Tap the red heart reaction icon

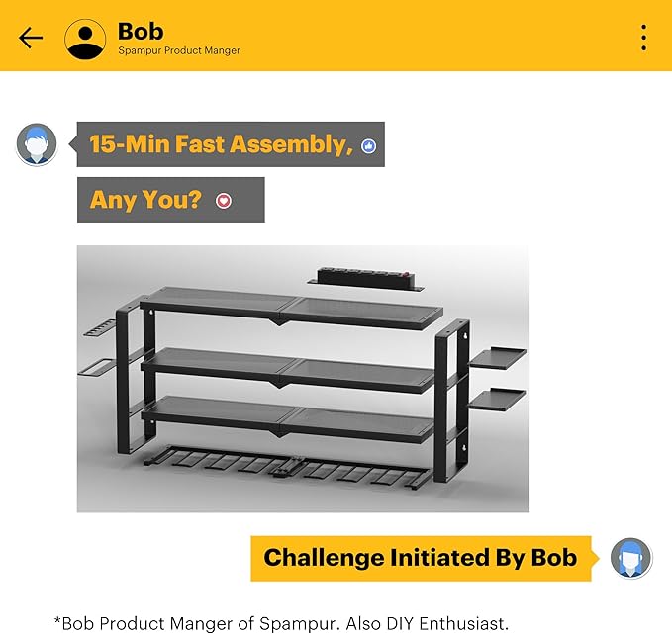224,201
